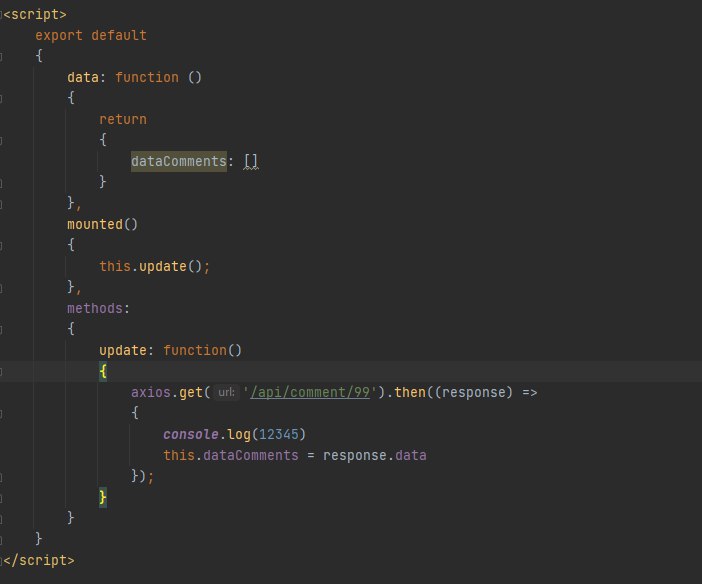The width and height of the screenshot is (702, 584).
Task: Click 'dataComments' in the this.dataComments assignment
Action: pos(251,455)
